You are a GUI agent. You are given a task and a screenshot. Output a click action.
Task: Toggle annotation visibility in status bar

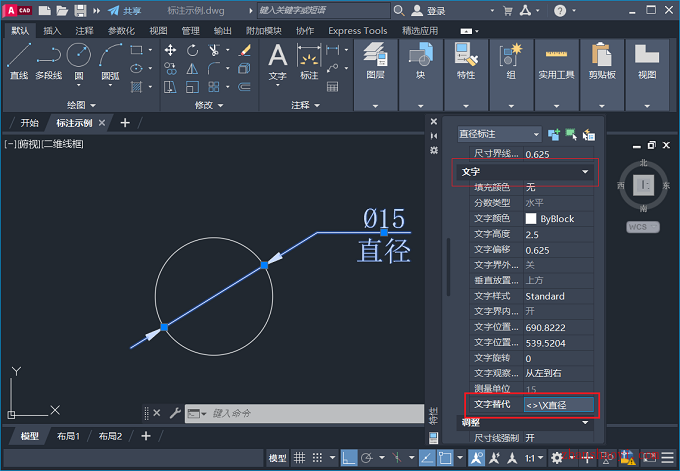click(x=476, y=458)
